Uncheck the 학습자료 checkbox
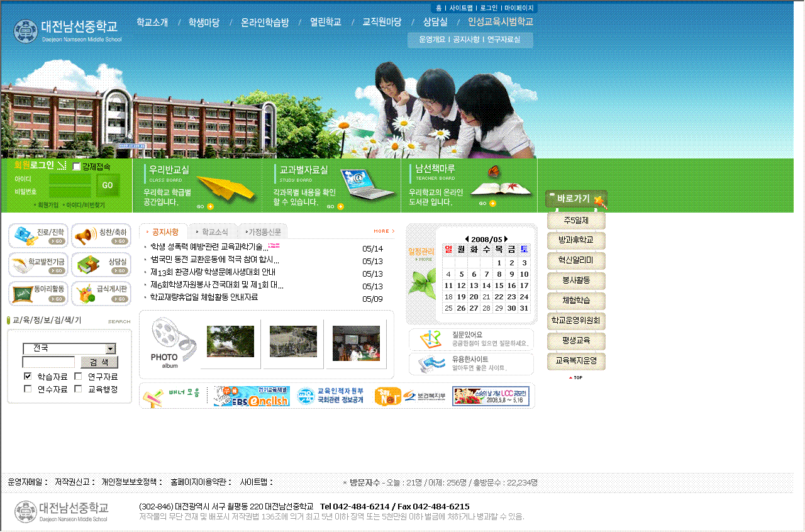 point(28,376)
